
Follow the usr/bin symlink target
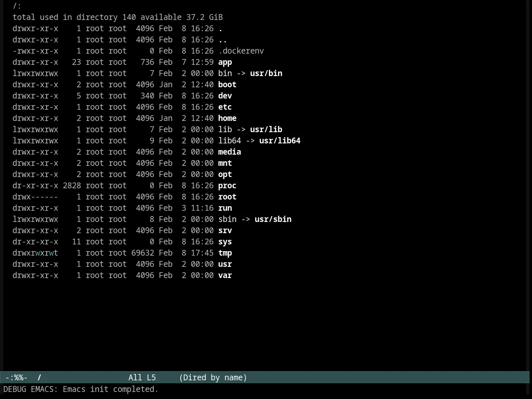266,74
